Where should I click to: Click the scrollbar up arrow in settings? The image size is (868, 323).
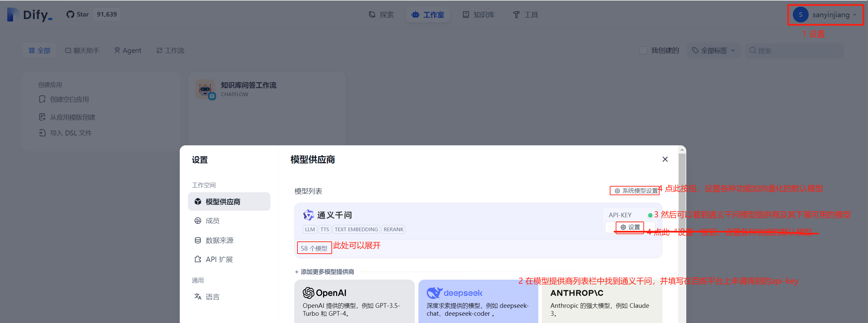682,150
